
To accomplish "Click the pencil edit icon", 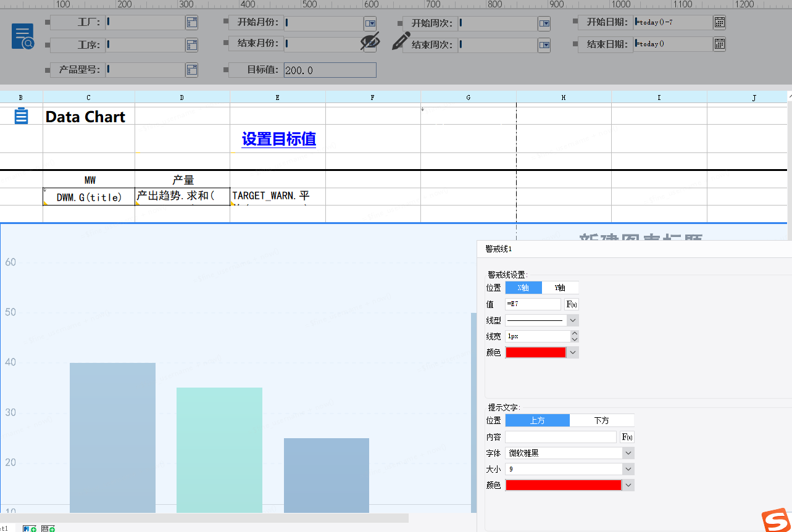I will pos(401,41).
